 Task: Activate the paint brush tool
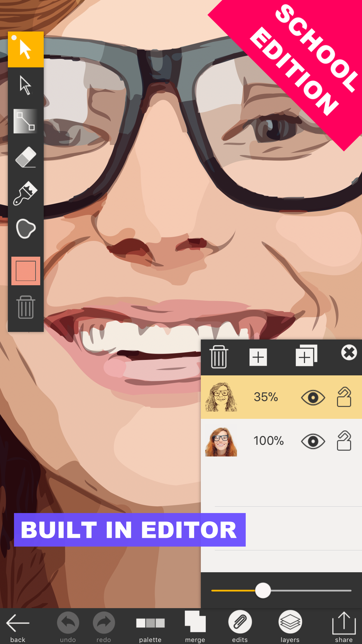pos(26,193)
